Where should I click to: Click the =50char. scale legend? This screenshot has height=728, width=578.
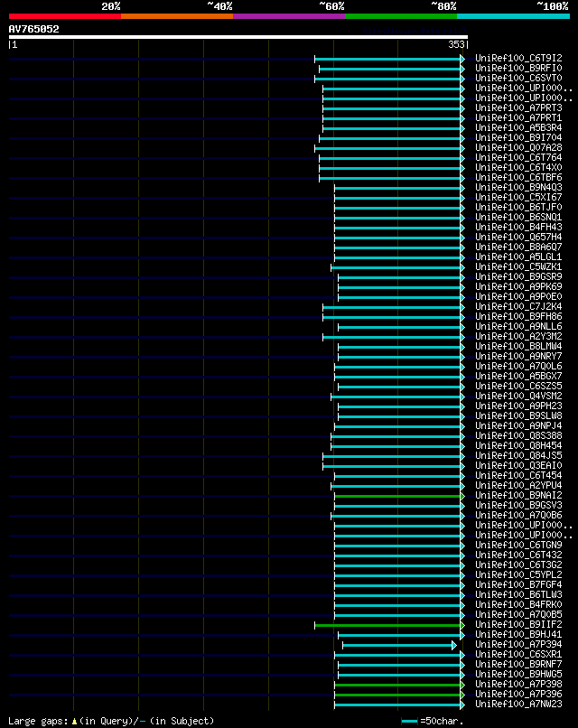pos(433,721)
